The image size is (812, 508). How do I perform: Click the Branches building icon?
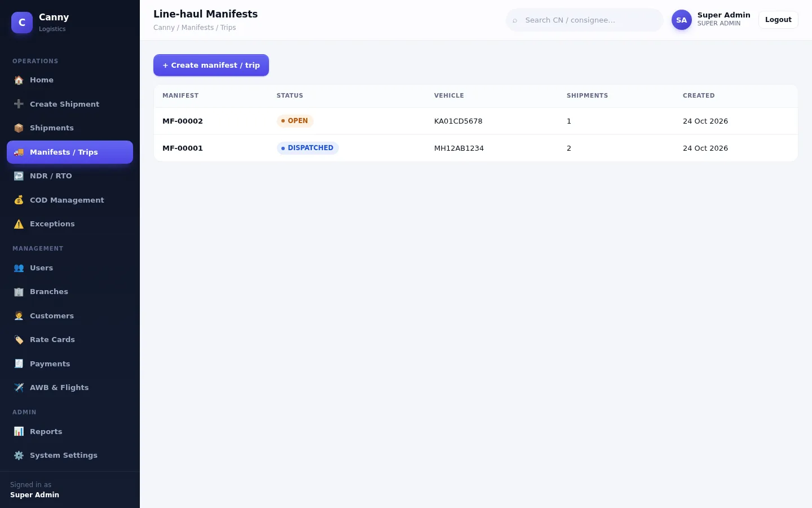click(x=19, y=292)
